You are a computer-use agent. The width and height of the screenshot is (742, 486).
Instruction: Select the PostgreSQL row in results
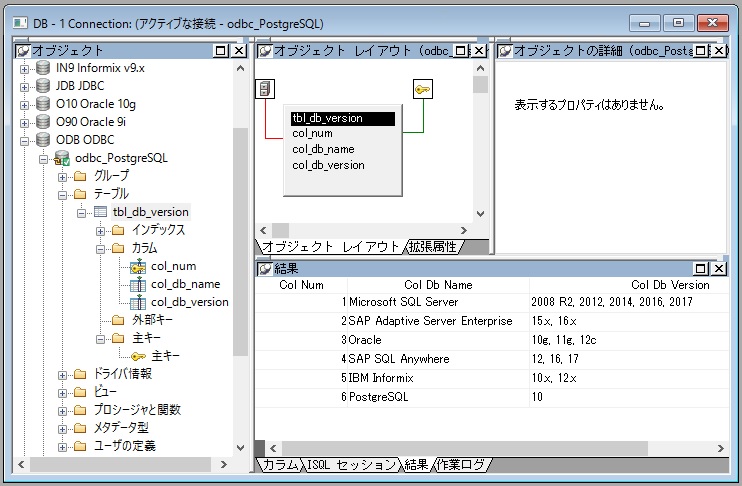pyautogui.click(x=376, y=397)
